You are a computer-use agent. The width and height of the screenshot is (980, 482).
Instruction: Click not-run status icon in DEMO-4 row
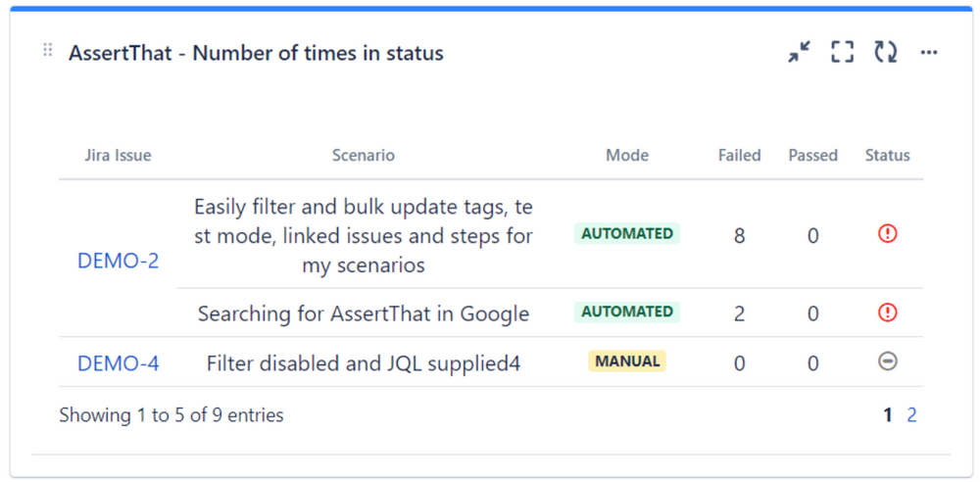(887, 361)
